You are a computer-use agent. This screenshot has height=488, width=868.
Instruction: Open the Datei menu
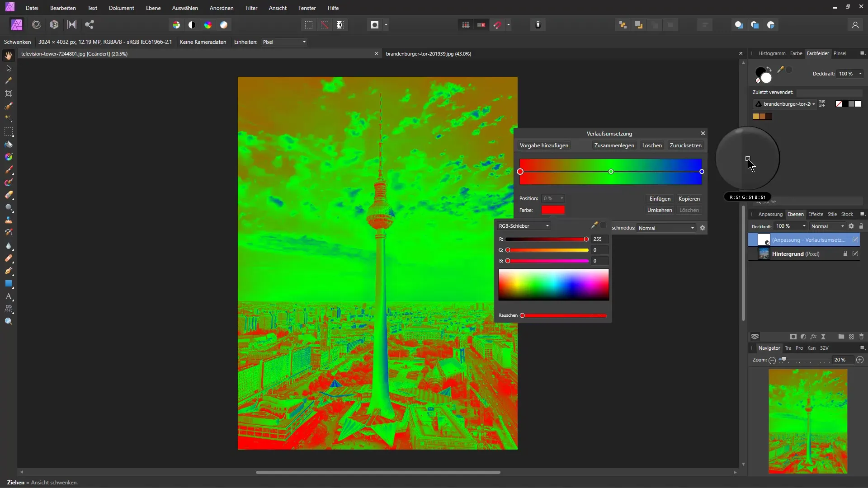coord(32,8)
